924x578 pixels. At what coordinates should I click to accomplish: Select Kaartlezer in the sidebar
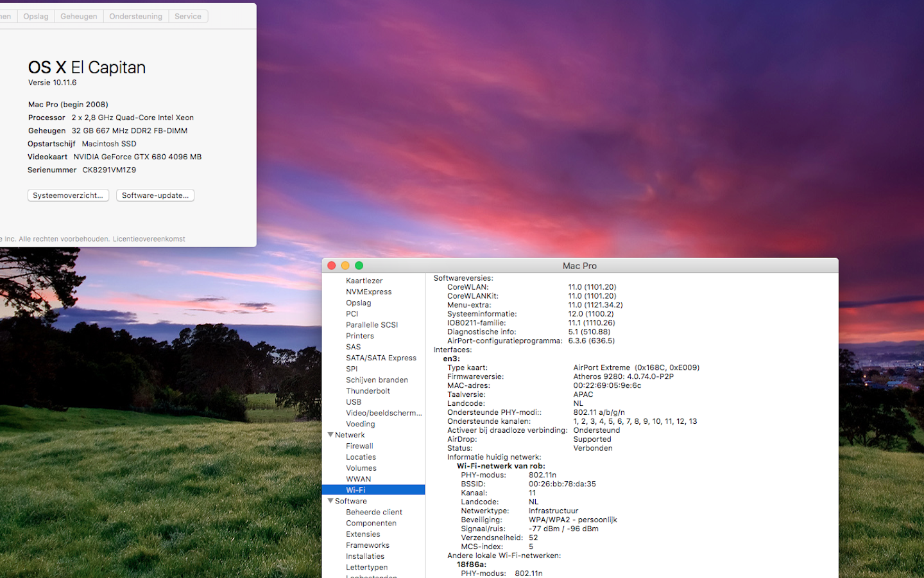(364, 281)
